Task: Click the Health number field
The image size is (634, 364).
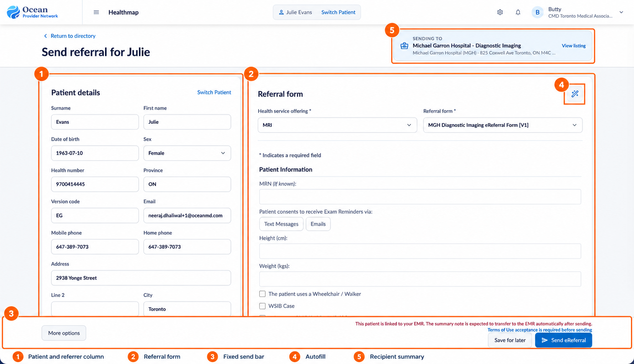Action: [x=95, y=184]
